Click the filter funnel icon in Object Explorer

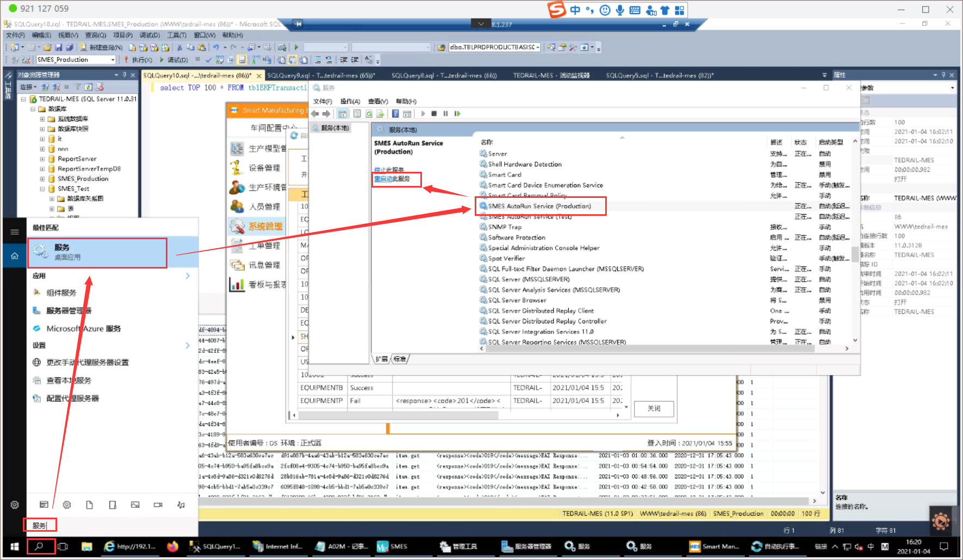point(78,87)
